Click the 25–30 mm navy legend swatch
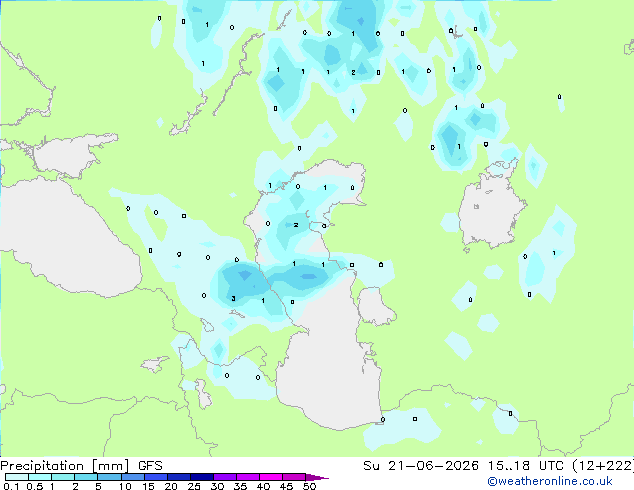 click(201, 477)
